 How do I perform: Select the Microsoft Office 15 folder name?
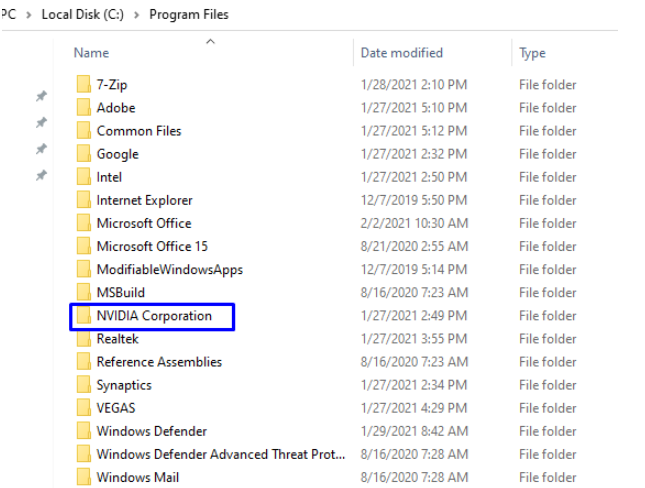pos(152,246)
